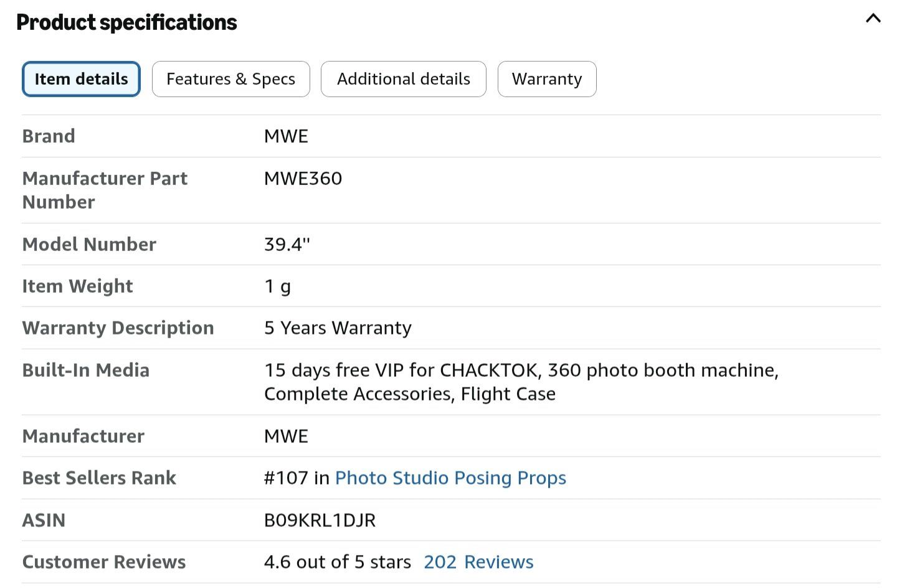Select the Item details tab

coord(81,79)
